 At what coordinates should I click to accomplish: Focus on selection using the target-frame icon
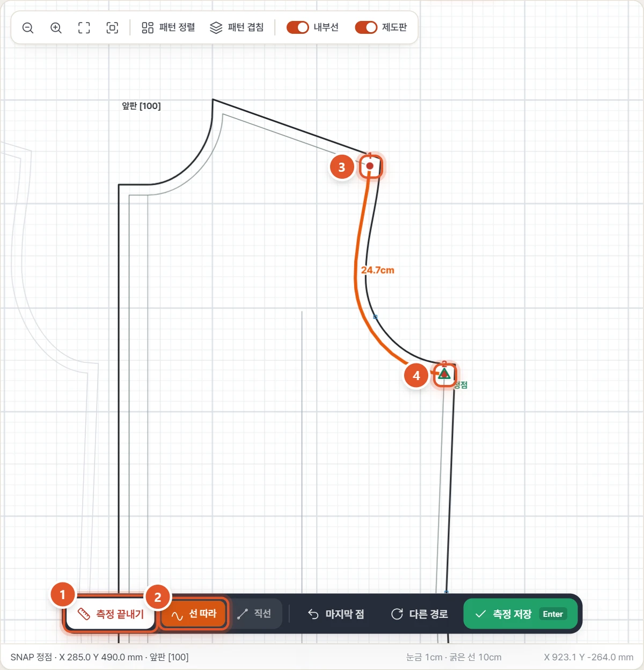pyautogui.click(x=112, y=28)
